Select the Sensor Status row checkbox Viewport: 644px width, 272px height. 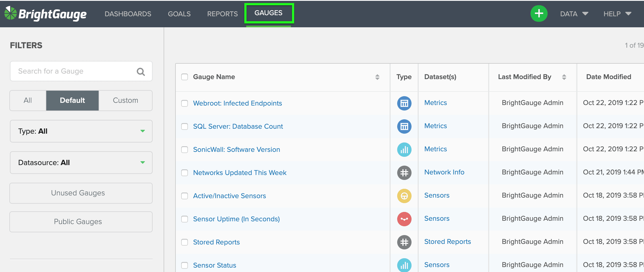(185, 265)
